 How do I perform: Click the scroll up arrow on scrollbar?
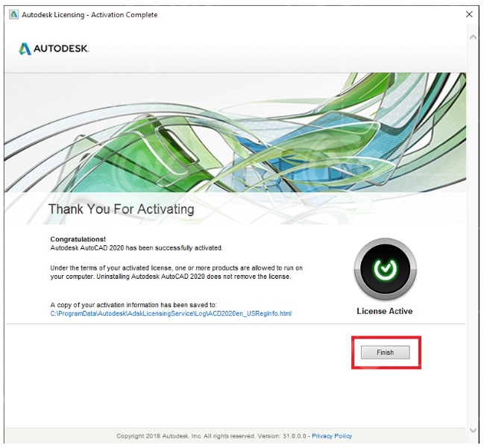pos(473,37)
